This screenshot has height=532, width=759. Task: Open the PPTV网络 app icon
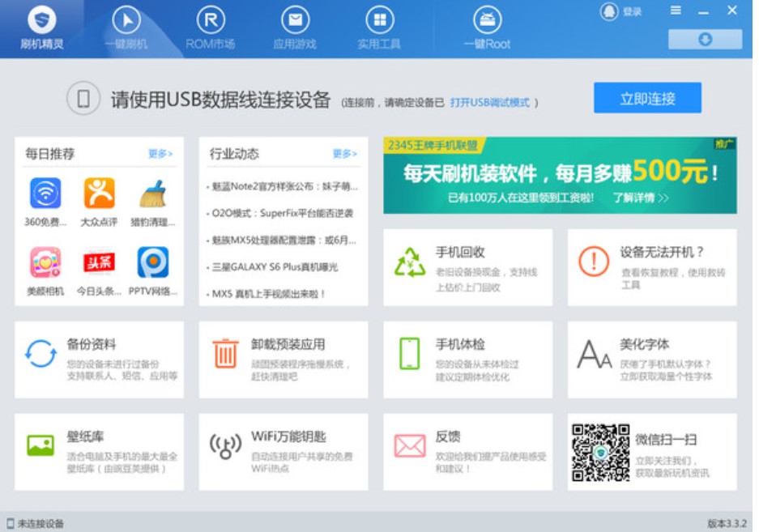coord(153,262)
